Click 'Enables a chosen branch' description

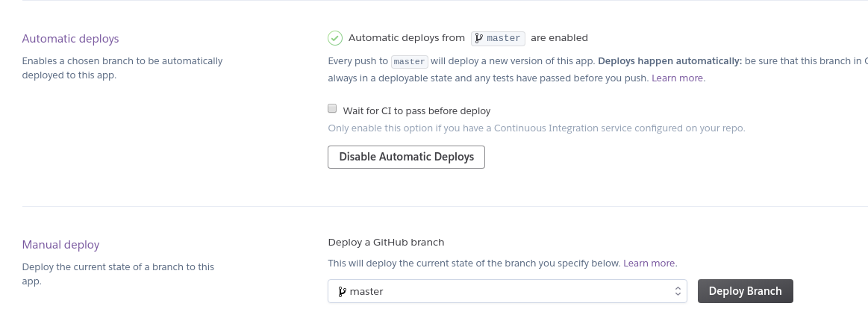pyautogui.click(x=122, y=68)
